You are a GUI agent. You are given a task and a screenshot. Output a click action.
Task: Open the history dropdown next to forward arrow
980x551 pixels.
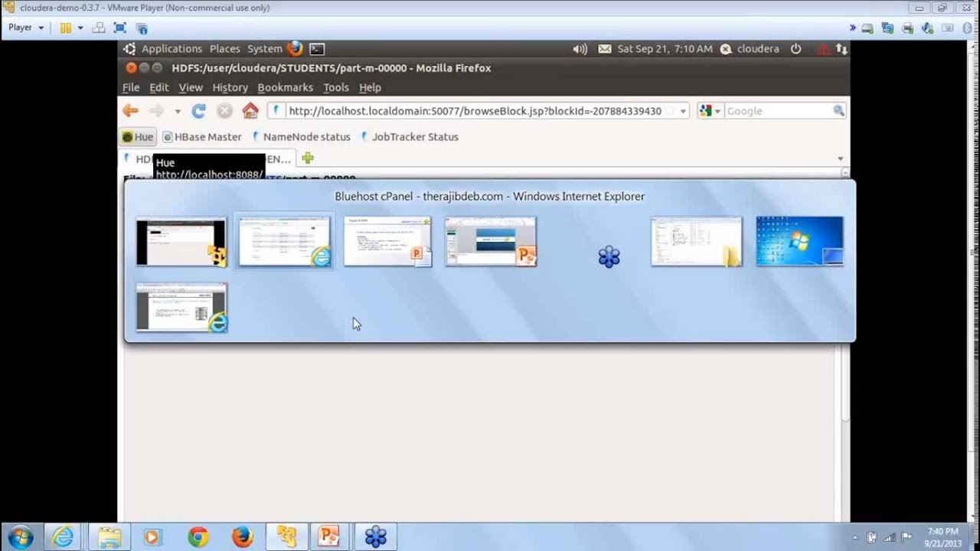178,111
